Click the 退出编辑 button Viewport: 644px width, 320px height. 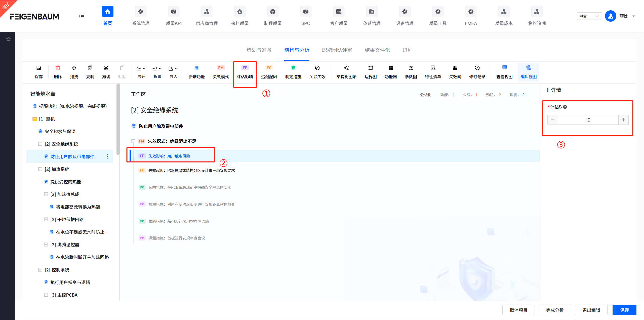tap(591, 310)
